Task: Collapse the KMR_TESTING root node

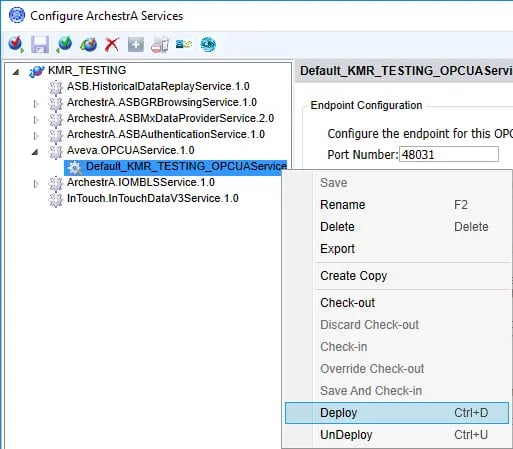Action: pyautogui.click(x=16, y=71)
